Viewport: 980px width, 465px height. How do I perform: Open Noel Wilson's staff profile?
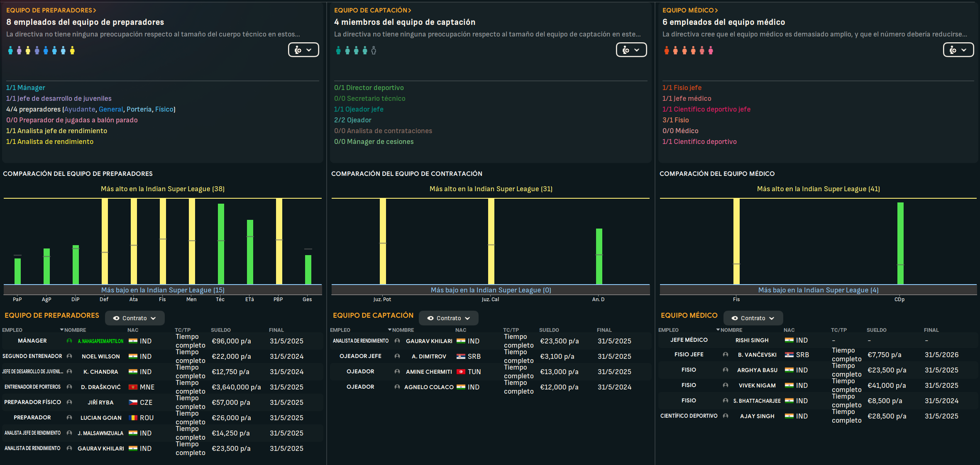tap(101, 356)
